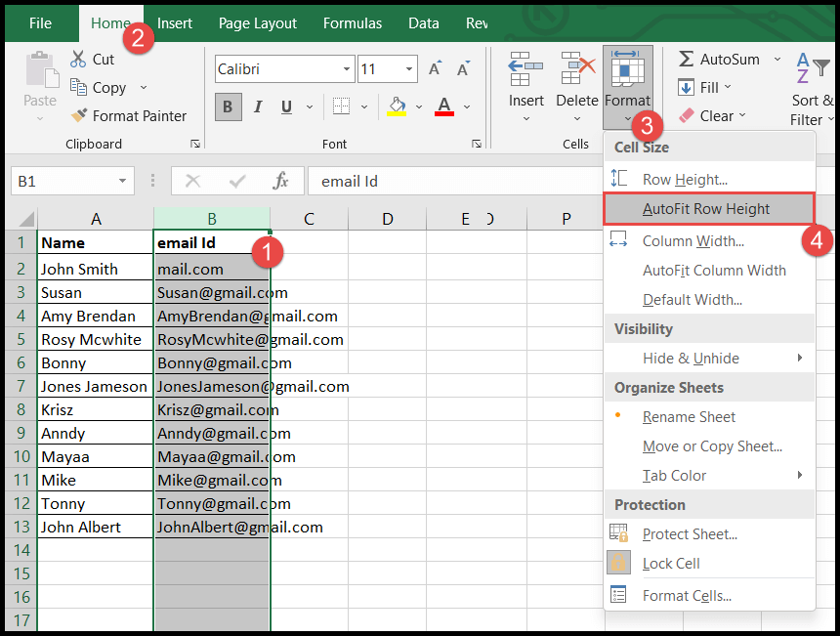Click the Insert Function fx icon
The image size is (840, 636).
click(280, 181)
